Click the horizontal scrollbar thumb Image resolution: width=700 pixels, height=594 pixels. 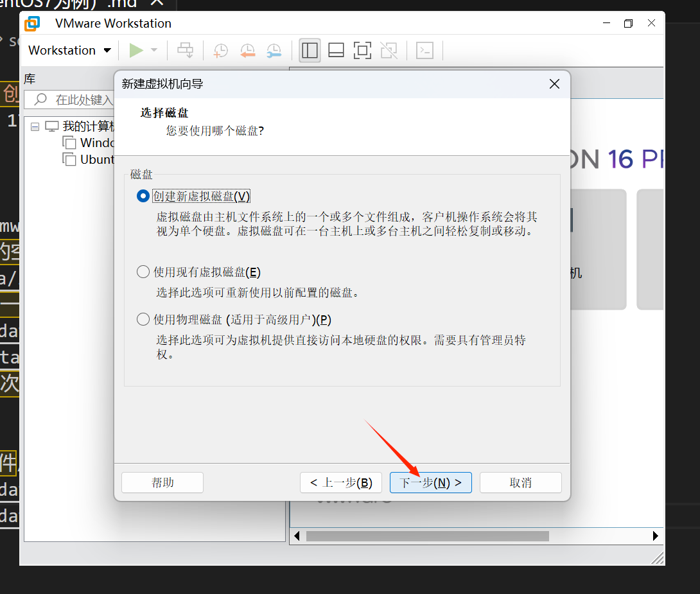pos(428,536)
